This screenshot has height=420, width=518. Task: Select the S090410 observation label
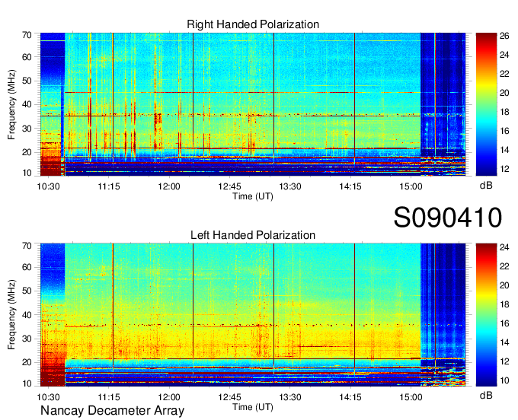[448, 218]
